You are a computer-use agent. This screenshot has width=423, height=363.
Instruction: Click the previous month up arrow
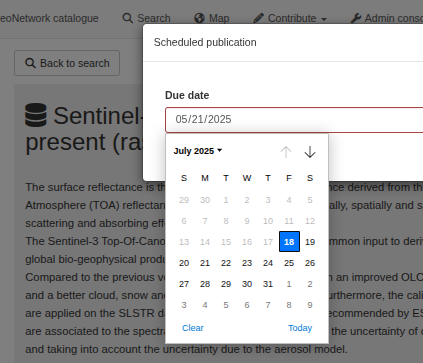[x=286, y=152]
